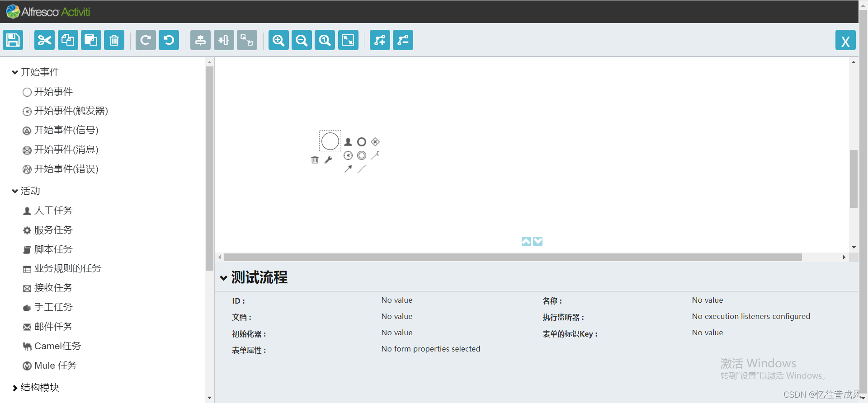Select 开始事件(触发器) palette item
This screenshot has width=868, height=403.
click(x=65, y=111)
